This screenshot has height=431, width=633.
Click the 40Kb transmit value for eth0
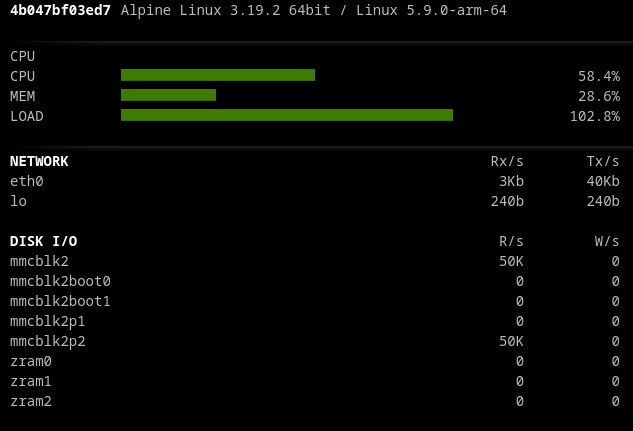pyautogui.click(x=602, y=181)
